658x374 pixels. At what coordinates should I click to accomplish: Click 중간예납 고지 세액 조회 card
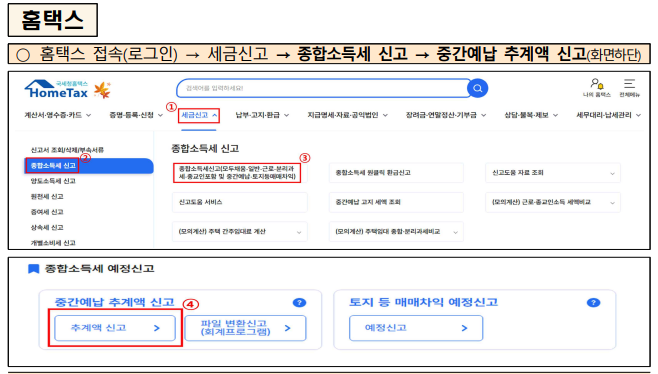[x=396, y=202]
